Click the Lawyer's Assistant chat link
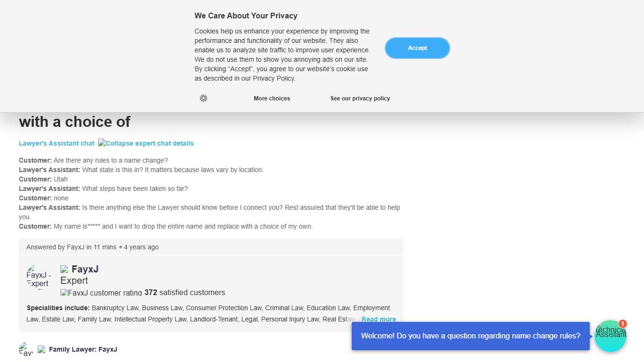 pos(57,143)
